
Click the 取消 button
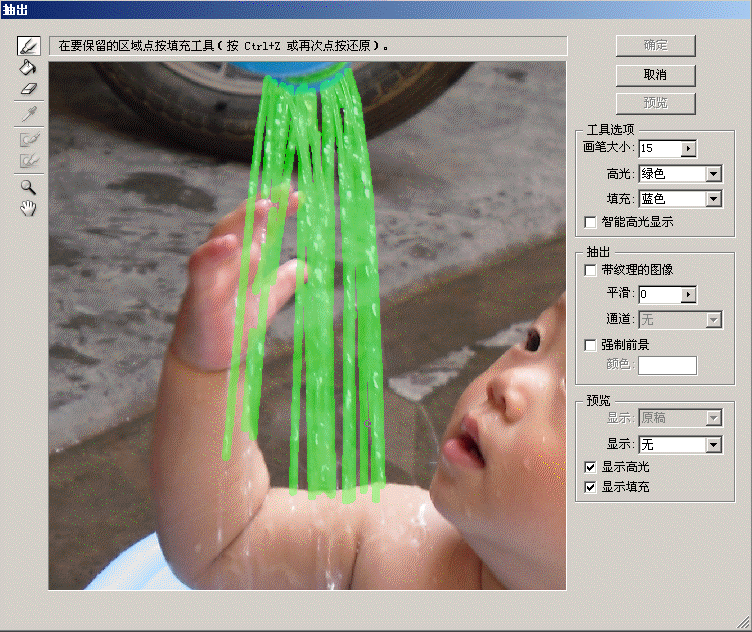[x=655, y=75]
